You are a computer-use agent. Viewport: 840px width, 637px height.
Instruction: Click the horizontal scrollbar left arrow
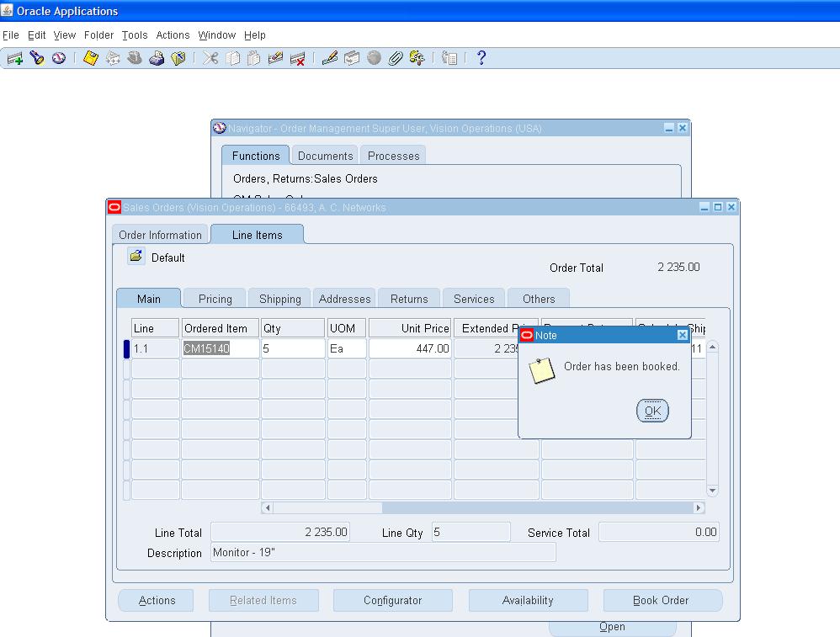(x=268, y=507)
